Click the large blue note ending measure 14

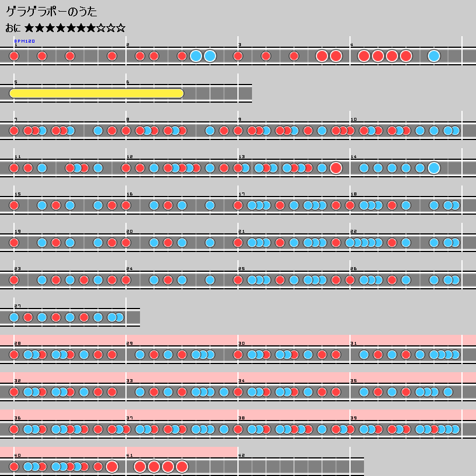coord(433,168)
